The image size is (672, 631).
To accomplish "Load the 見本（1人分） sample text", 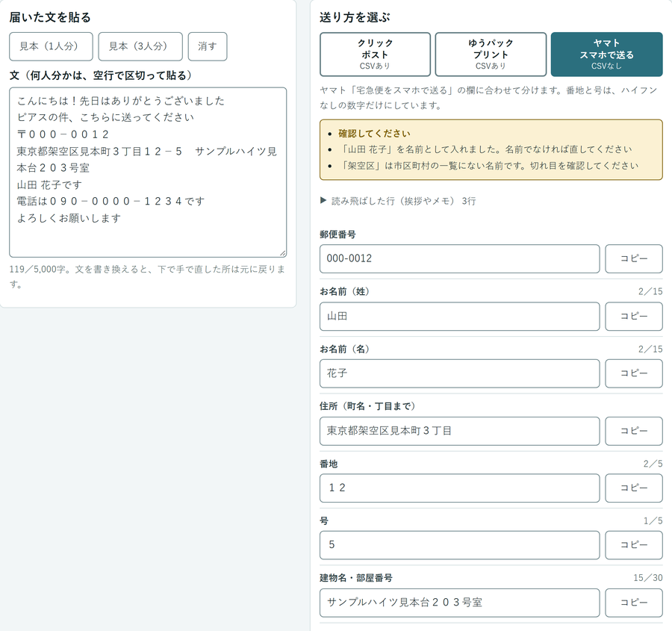I will 51,46.
